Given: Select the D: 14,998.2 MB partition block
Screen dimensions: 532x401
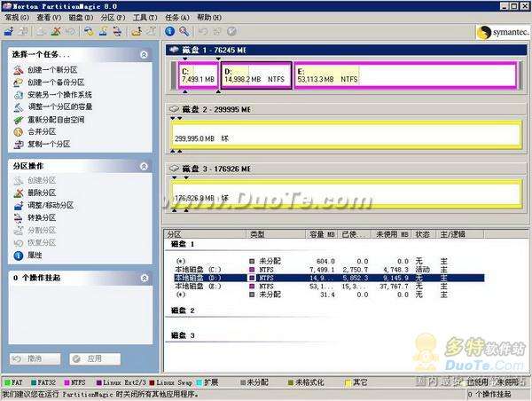Looking at the screenshot, I should (x=256, y=75).
